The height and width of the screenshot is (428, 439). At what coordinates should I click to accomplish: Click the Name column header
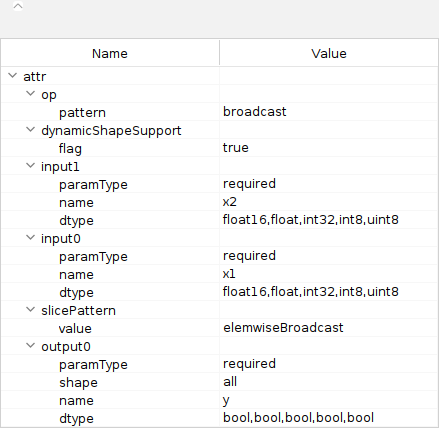tap(110, 53)
